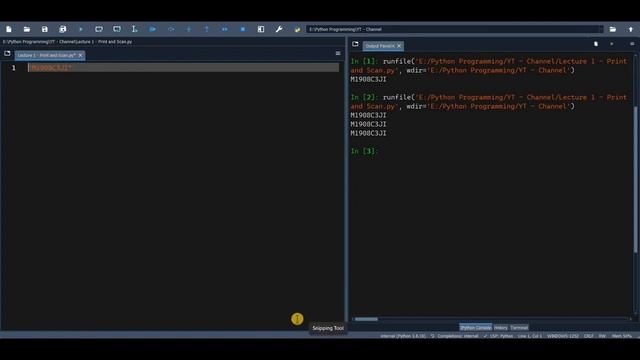Run cell and advance

coord(117,29)
